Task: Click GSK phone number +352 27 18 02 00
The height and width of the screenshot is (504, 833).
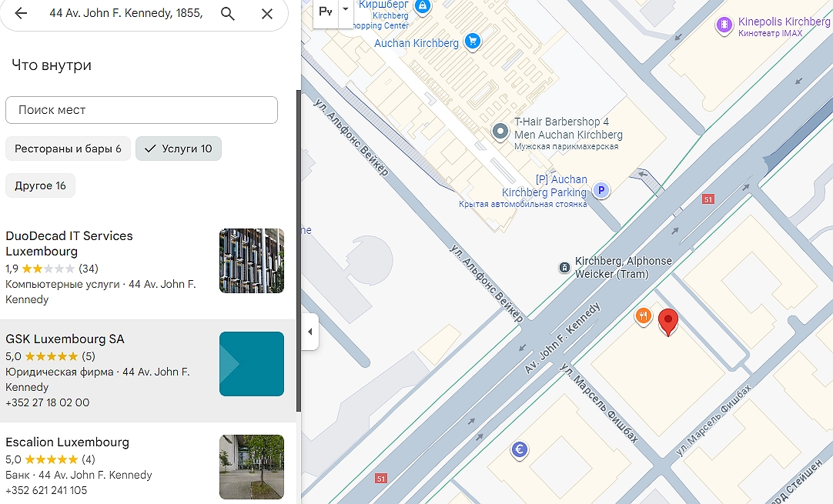Action: [x=47, y=402]
